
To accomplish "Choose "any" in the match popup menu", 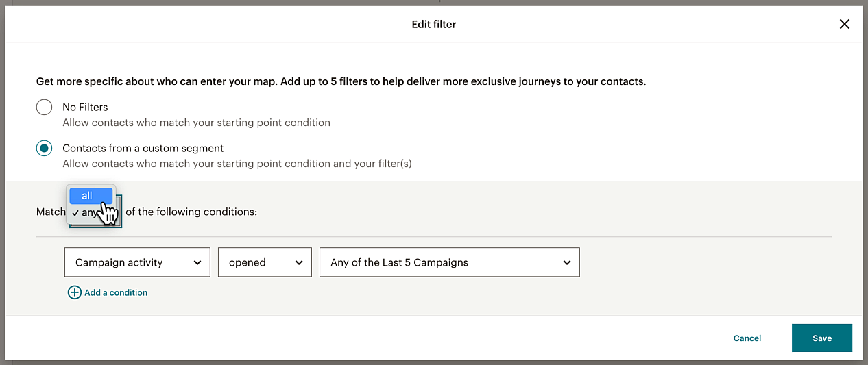I will [90, 213].
